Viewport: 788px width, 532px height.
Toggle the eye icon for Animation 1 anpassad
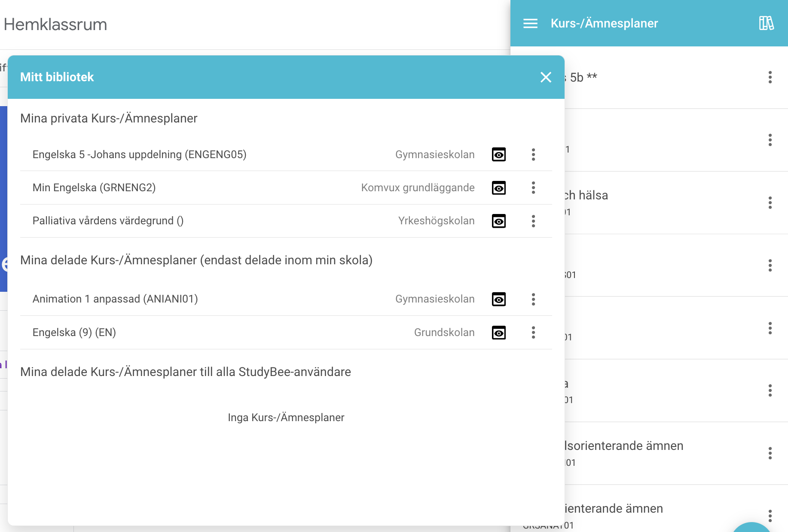point(498,299)
